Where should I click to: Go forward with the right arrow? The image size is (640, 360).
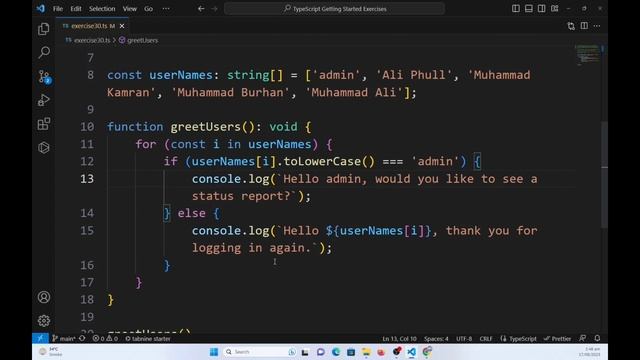pyautogui.click(x=214, y=9)
